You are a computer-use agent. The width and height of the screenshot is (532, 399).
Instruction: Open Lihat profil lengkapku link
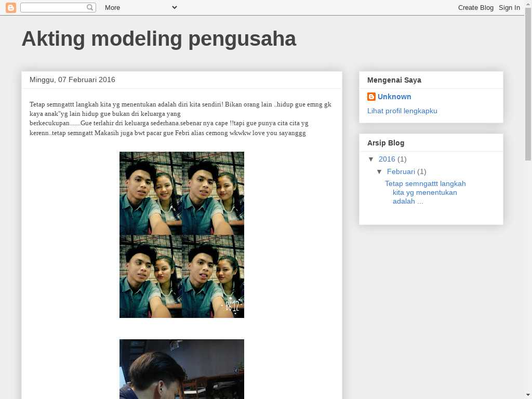click(x=402, y=111)
